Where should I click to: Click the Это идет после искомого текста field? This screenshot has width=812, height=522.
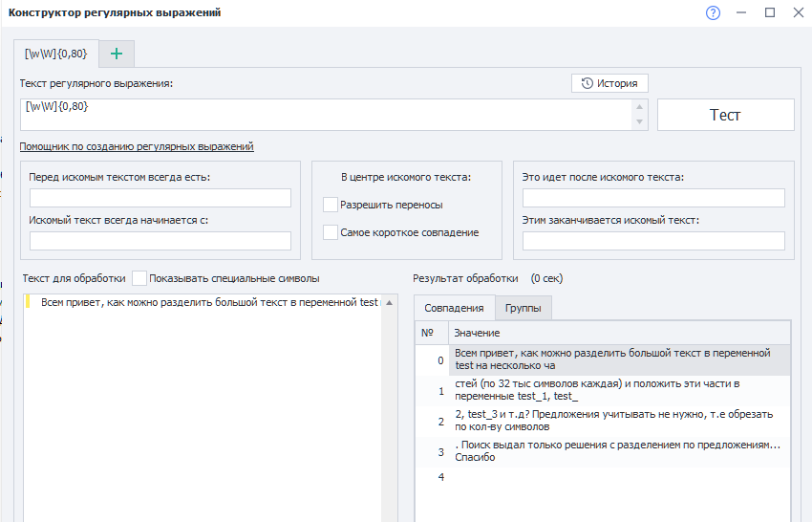click(653, 198)
